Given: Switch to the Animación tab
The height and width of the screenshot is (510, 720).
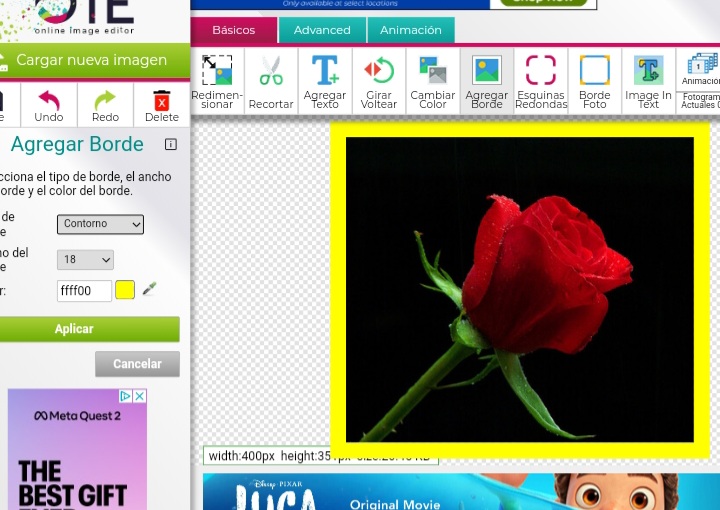Looking at the screenshot, I should [x=411, y=30].
